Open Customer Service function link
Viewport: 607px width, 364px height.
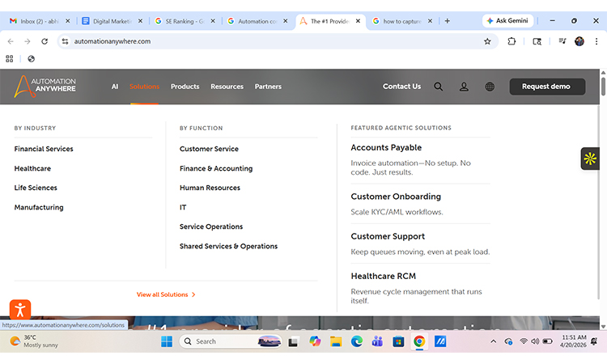click(209, 149)
